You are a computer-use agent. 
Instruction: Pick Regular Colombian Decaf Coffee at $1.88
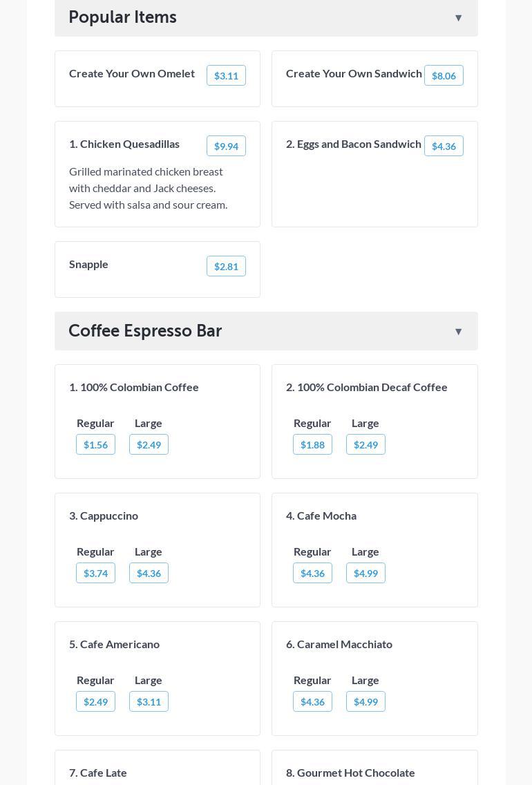(312, 445)
